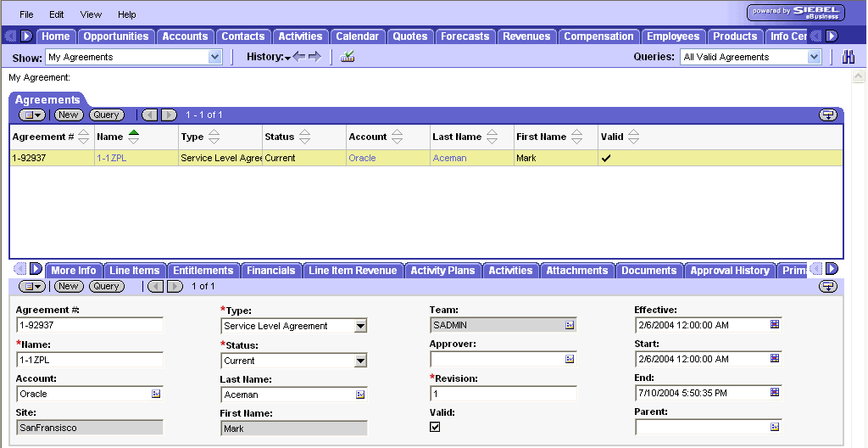Screen dimensions: 868x448
Task: Click the history back arrow
Action: coord(299,57)
